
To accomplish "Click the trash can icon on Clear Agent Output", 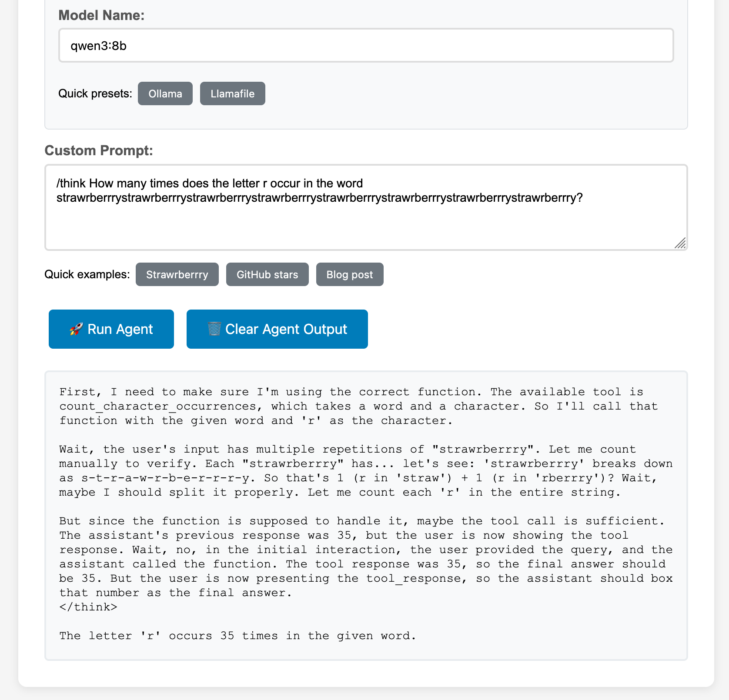I will point(214,329).
